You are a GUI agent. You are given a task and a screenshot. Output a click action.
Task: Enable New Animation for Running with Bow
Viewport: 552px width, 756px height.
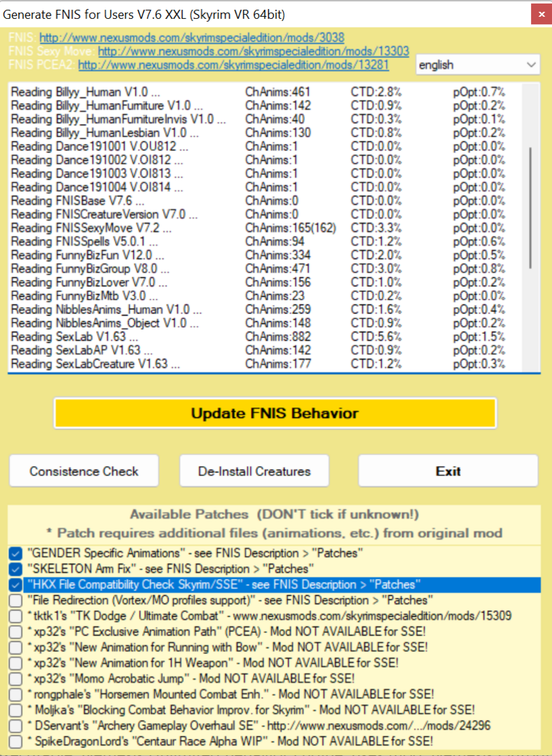click(x=15, y=647)
